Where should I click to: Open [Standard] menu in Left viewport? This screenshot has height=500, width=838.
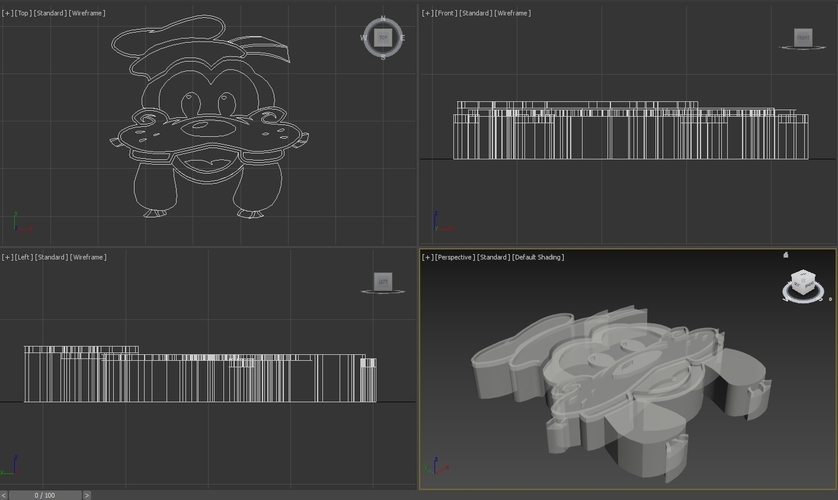point(51,257)
